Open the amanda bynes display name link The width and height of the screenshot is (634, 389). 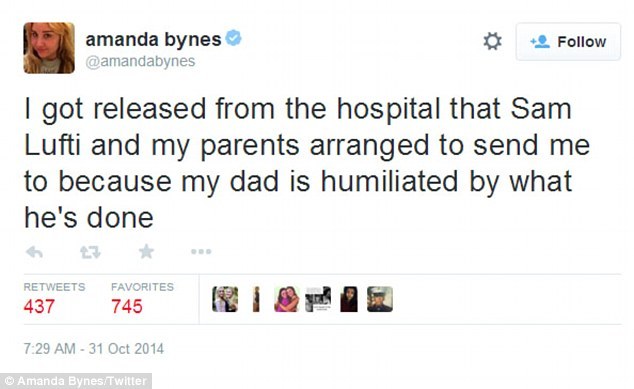click(153, 40)
